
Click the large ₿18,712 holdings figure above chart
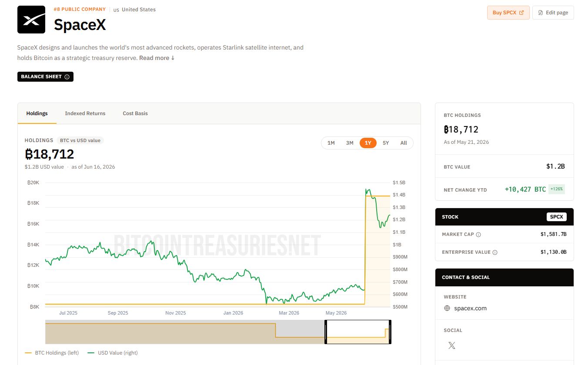pyautogui.click(x=49, y=154)
